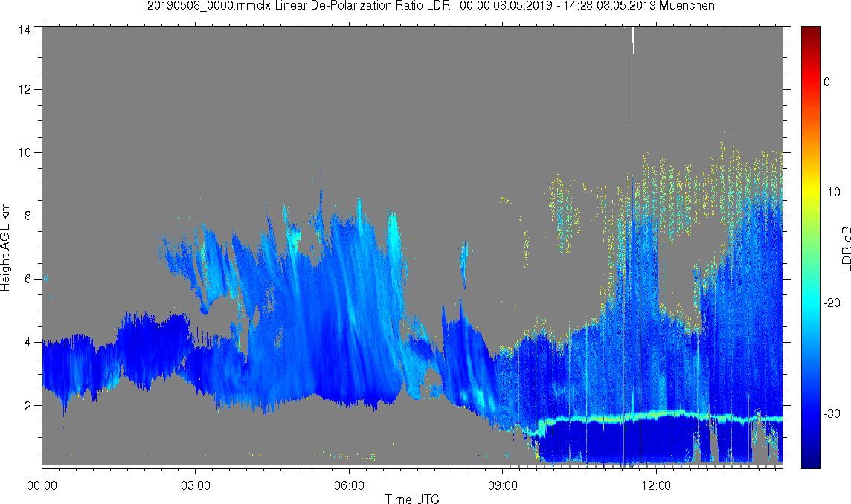Click the colorbar value '0'
The height and width of the screenshot is (504, 851).
point(826,82)
